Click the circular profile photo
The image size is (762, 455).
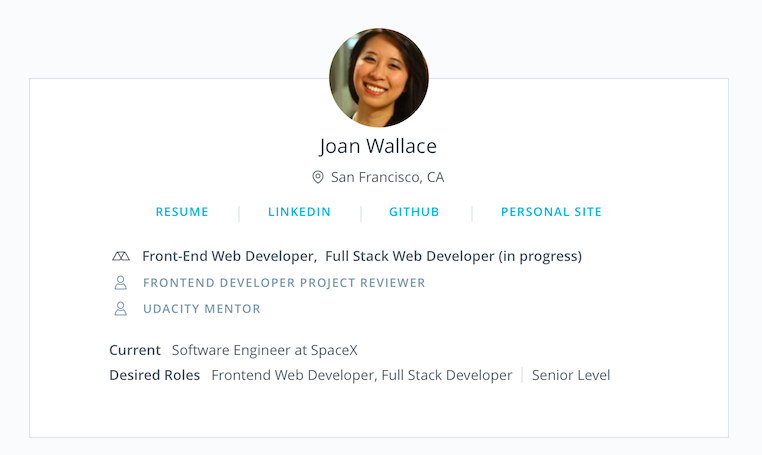[x=379, y=77]
